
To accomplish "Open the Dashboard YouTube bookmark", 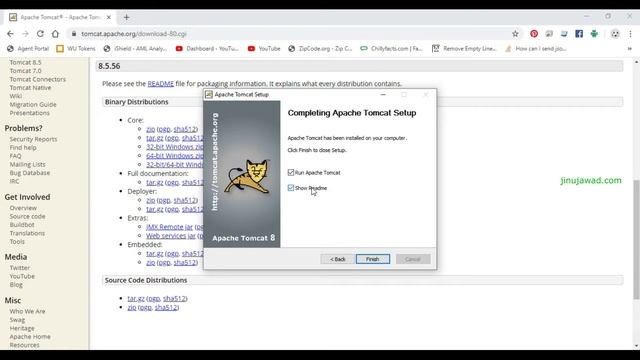I will click(x=207, y=49).
